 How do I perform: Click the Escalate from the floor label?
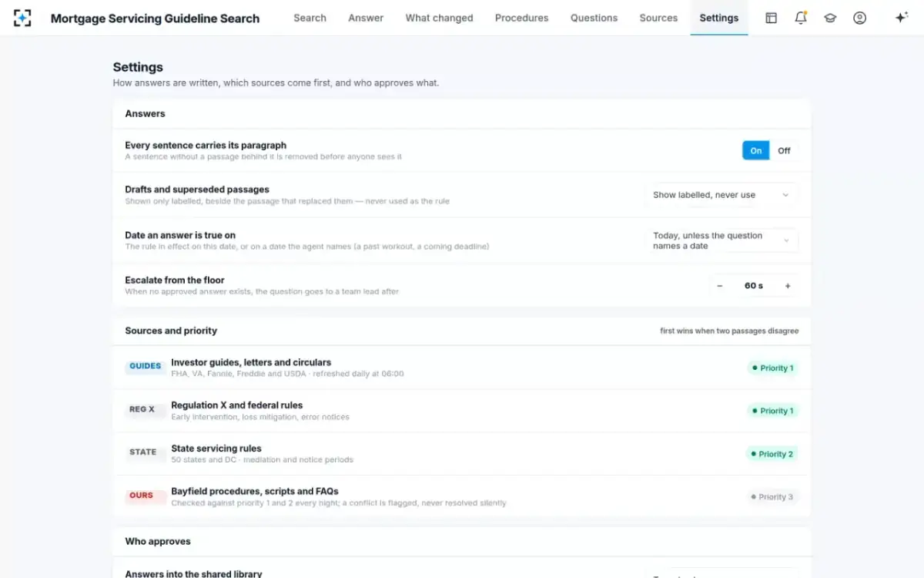(175, 280)
